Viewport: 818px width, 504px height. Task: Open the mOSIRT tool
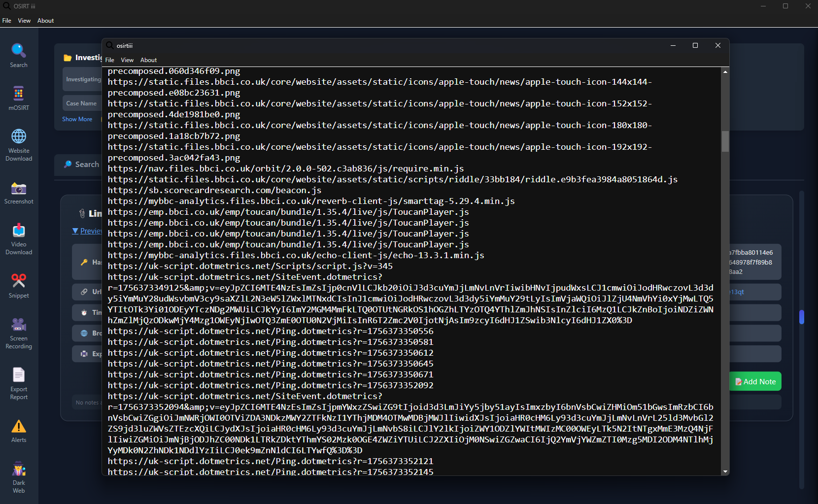click(18, 98)
